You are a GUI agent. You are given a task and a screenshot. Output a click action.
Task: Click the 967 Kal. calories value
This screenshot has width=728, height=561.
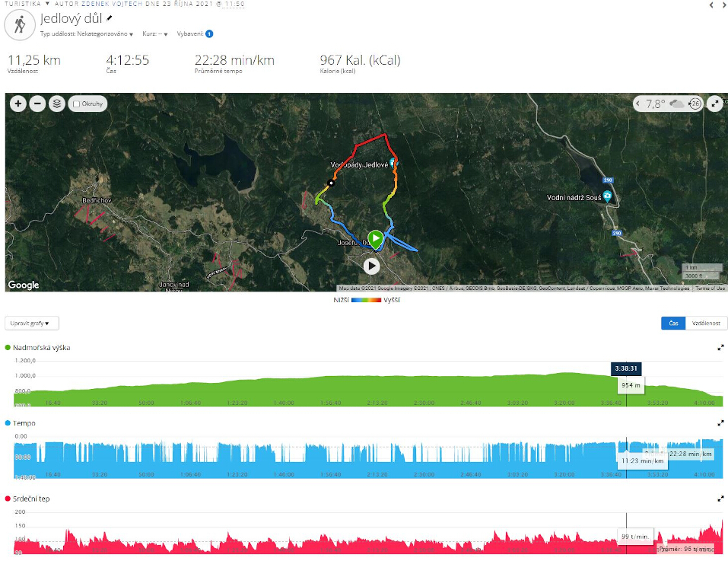tap(361, 60)
